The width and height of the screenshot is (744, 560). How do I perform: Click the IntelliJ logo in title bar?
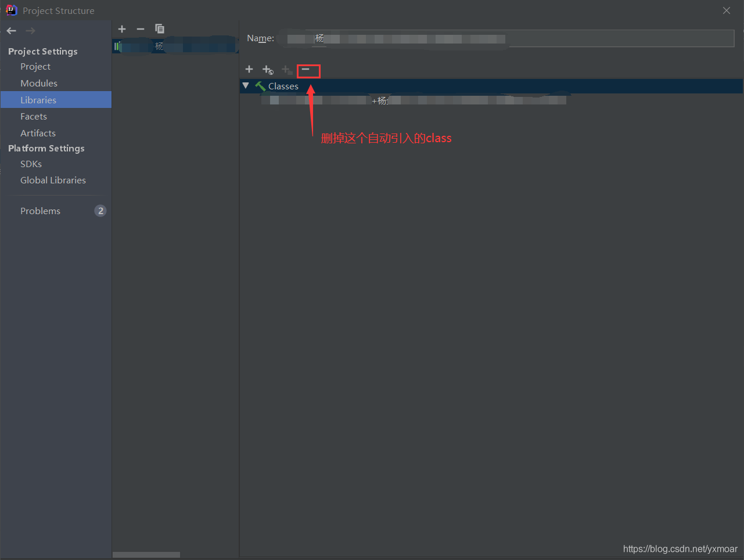point(11,10)
